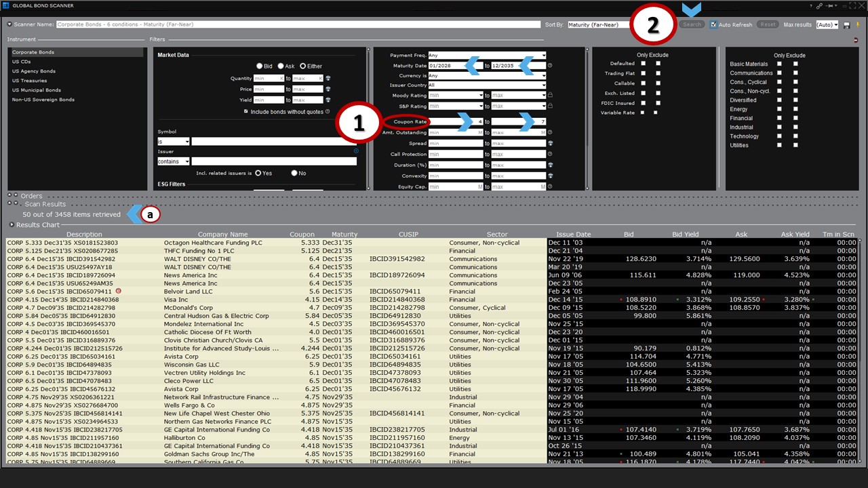The image size is (868, 488).
Task: Click the lock icon next to Moody Rating
Action: point(551,95)
